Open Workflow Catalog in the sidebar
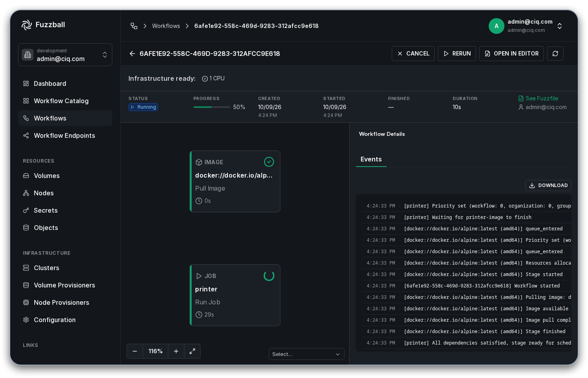This screenshot has height=378, width=588. point(65,101)
